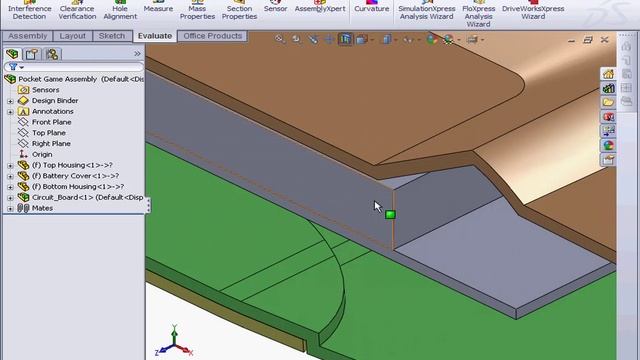Open the filter dropdown arrow
The width and height of the screenshot is (640, 360).
tap(22, 67)
